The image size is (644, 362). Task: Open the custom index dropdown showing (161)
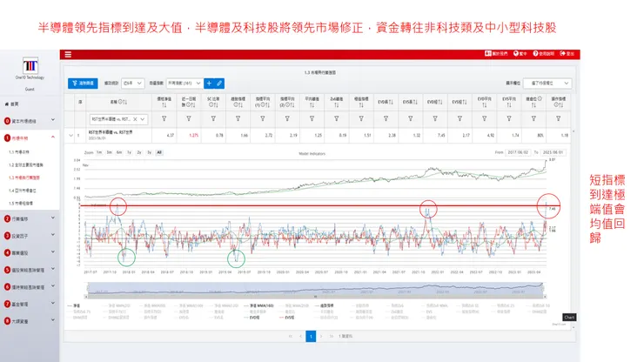pos(184,84)
